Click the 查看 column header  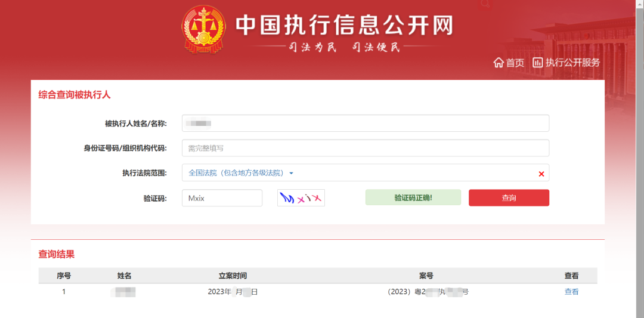pyautogui.click(x=571, y=276)
